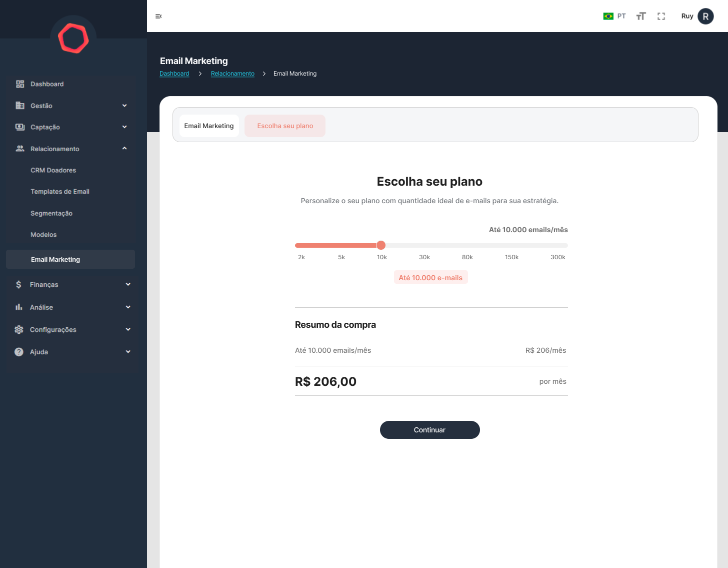Image resolution: width=728 pixels, height=568 pixels.
Task: Open CRM Doadores in sidebar
Action: pos(53,170)
